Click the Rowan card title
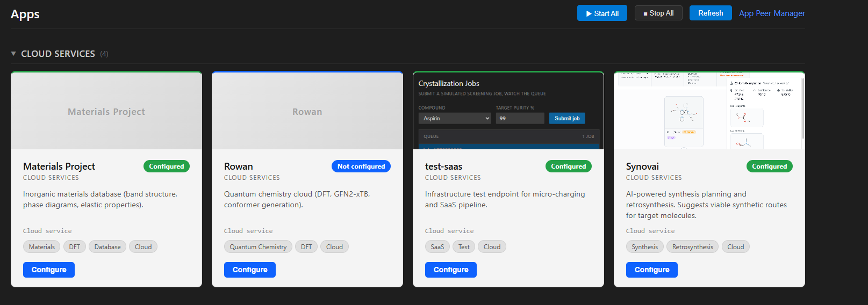The height and width of the screenshot is (305, 868). tap(239, 166)
